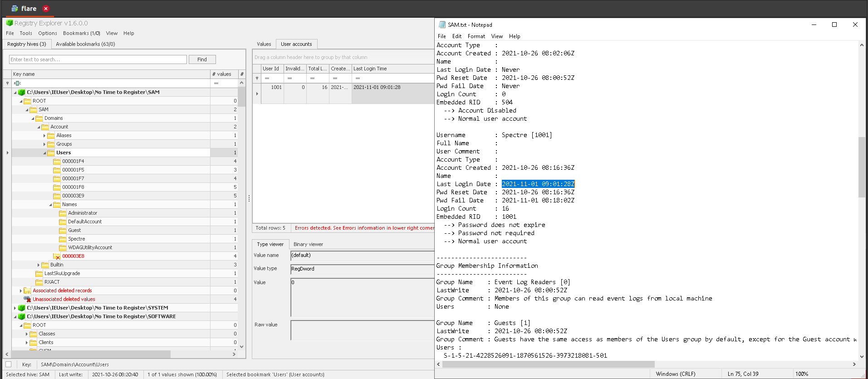Click equals filter icon under User Id column
Viewport: 868px width, 379px height.
pos(267,78)
